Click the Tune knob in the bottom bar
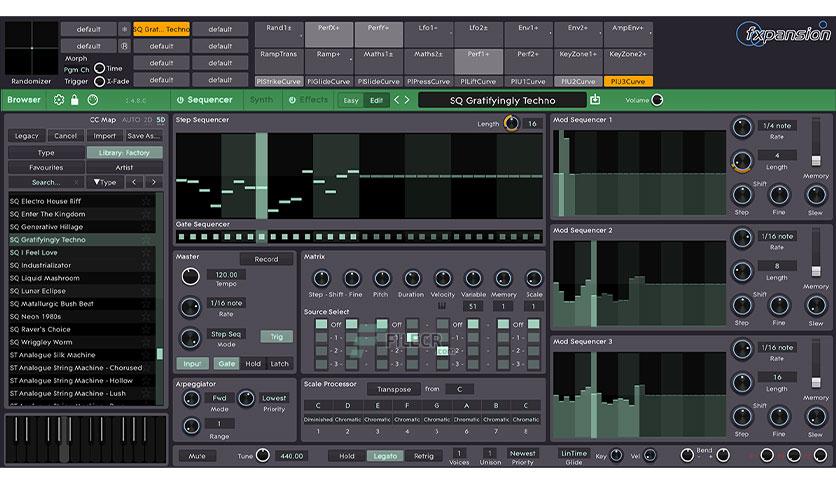This screenshot has width=836, height=484. click(x=262, y=455)
